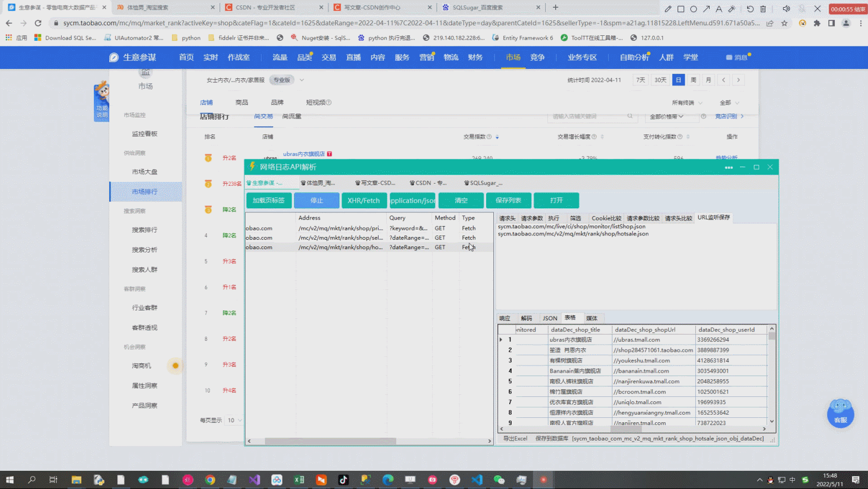The image size is (868, 489).
Task: Select the 月 period toggle
Action: [709, 80]
